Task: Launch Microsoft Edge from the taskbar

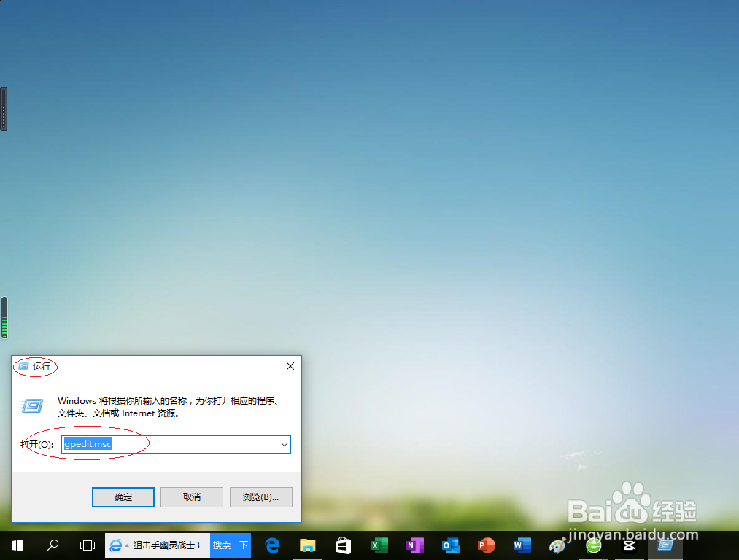Action: pos(272,545)
